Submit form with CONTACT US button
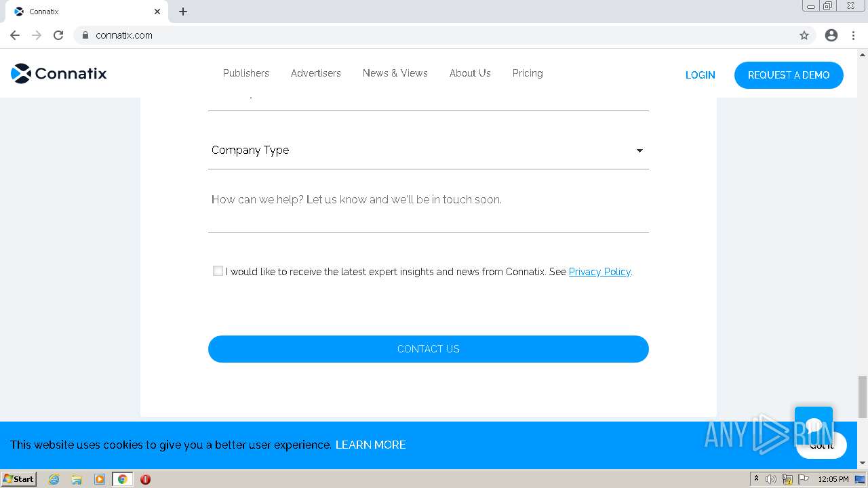This screenshot has width=868, height=488. [x=429, y=349]
